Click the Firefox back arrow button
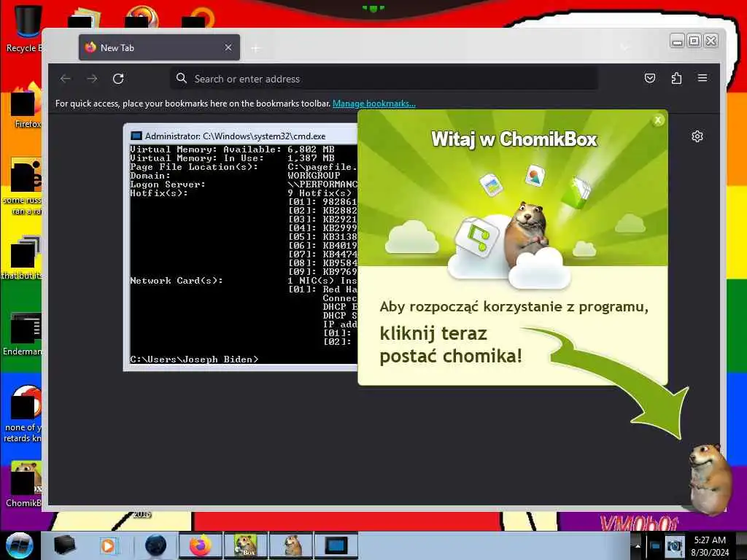This screenshot has height=560, width=747. pyautogui.click(x=66, y=79)
